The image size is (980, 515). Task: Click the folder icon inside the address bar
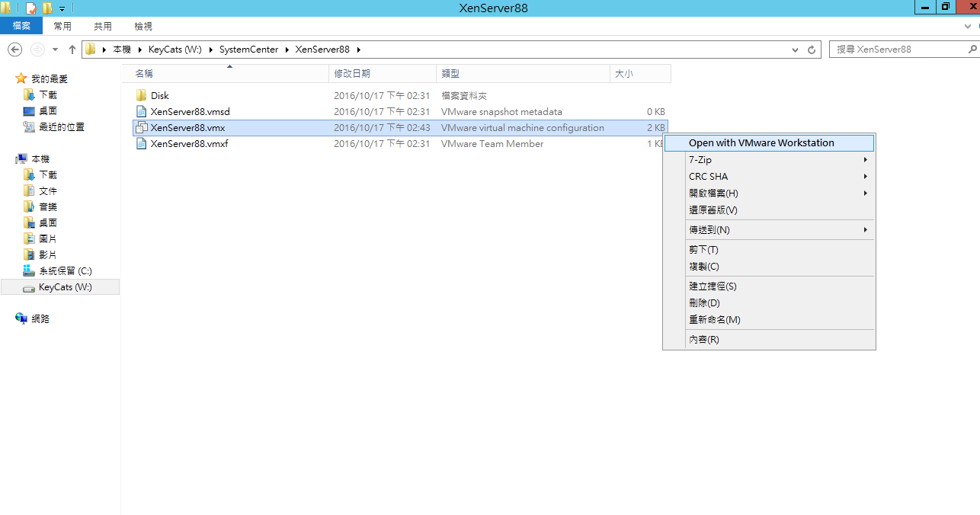pyautogui.click(x=91, y=50)
